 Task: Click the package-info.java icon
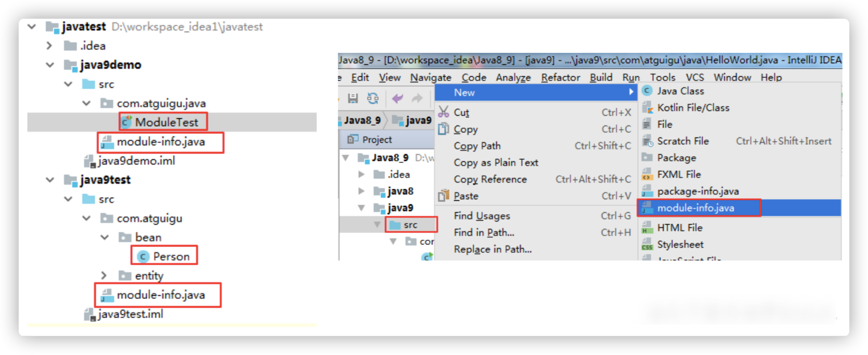pyautogui.click(x=647, y=191)
